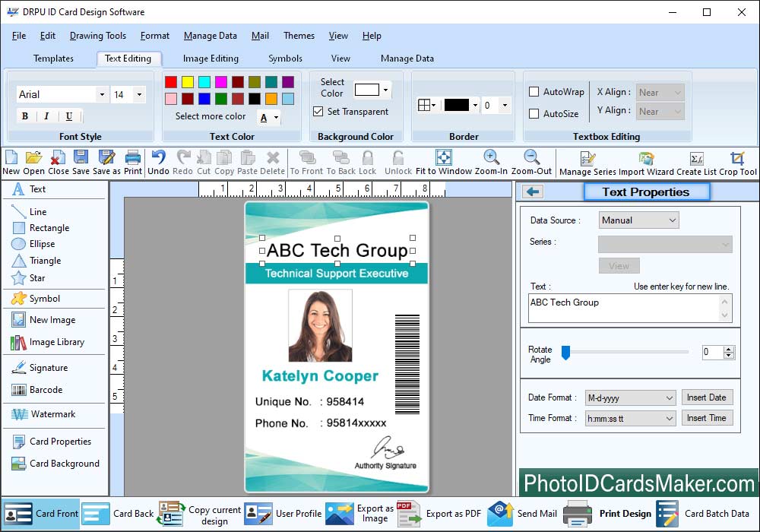Add a Signature element

(40, 368)
